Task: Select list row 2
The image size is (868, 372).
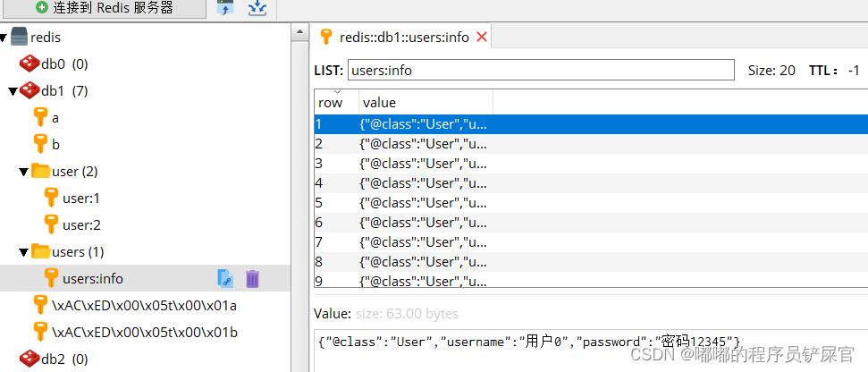Action: (591, 144)
